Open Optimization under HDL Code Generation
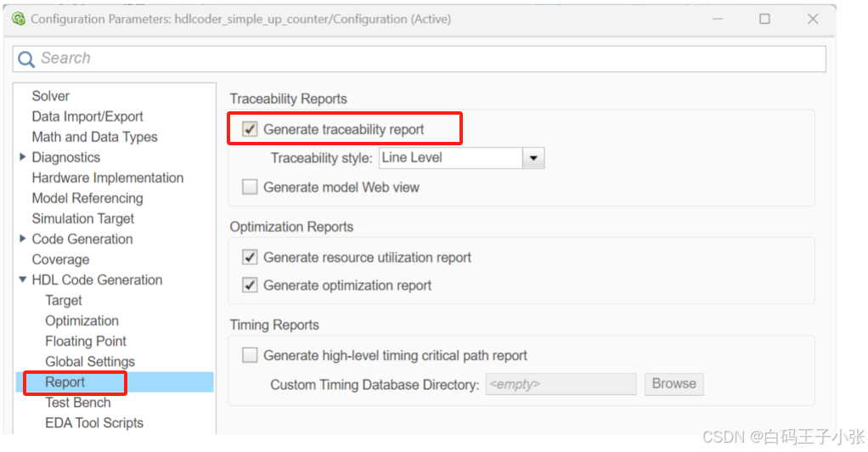868x452 pixels. point(82,320)
